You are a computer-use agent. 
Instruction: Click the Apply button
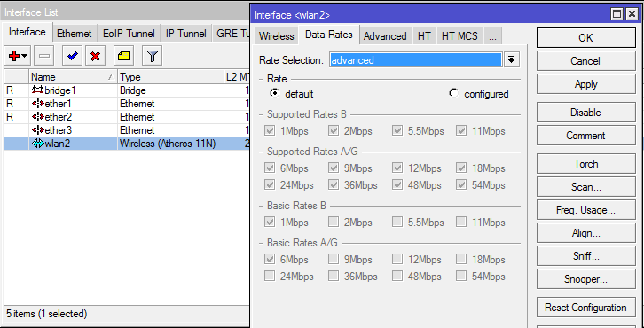[585, 84]
